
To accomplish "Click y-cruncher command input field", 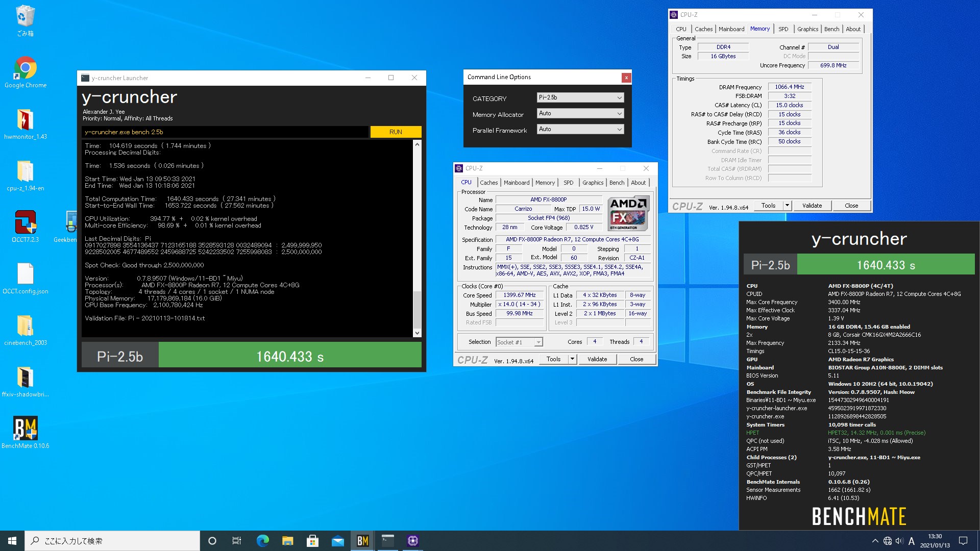I will coord(225,132).
